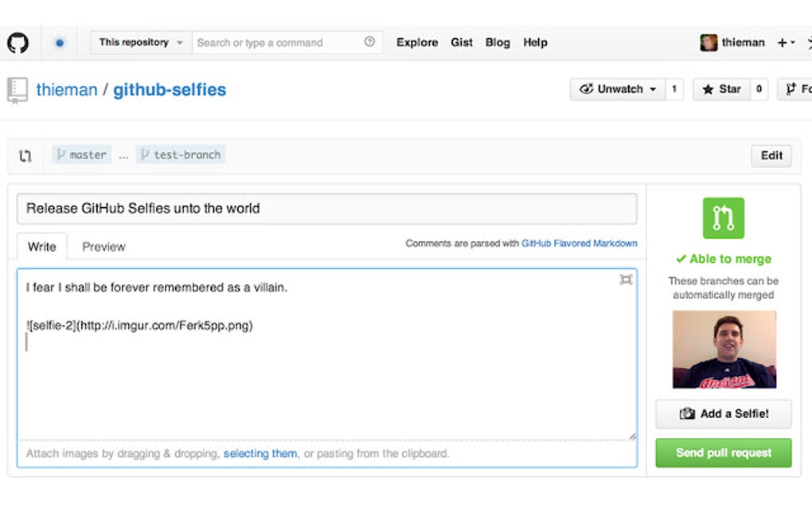Click the camera icon on Add a Selfie
Image resolution: width=812 pixels, height=508 pixels.
pyautogui.click(x=686, y=413)
